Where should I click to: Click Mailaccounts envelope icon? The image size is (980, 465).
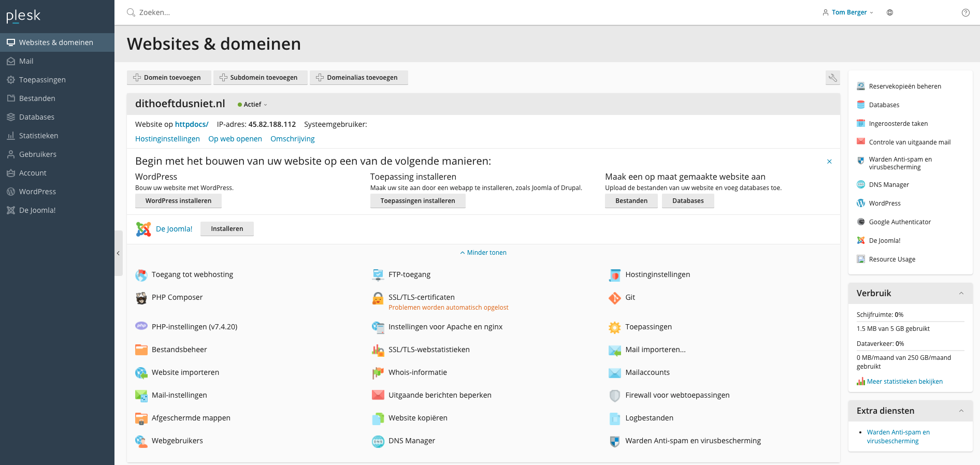coord(615,373)
